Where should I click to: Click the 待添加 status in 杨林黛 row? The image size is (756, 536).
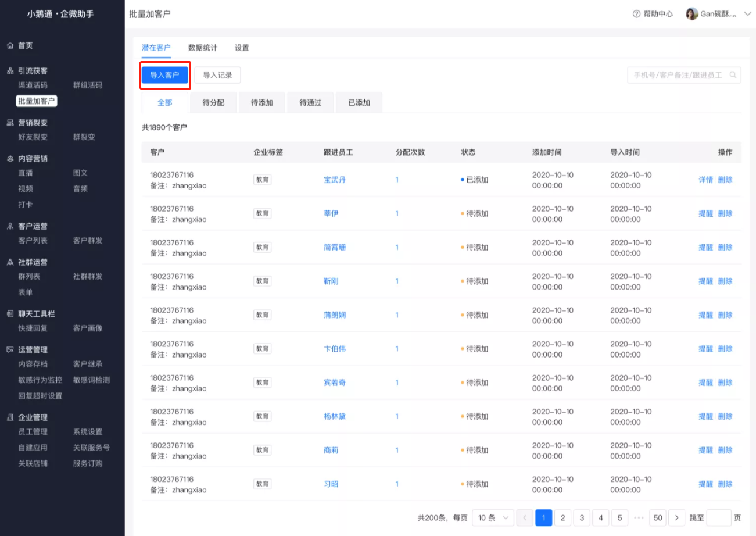[x=475, y=417]
